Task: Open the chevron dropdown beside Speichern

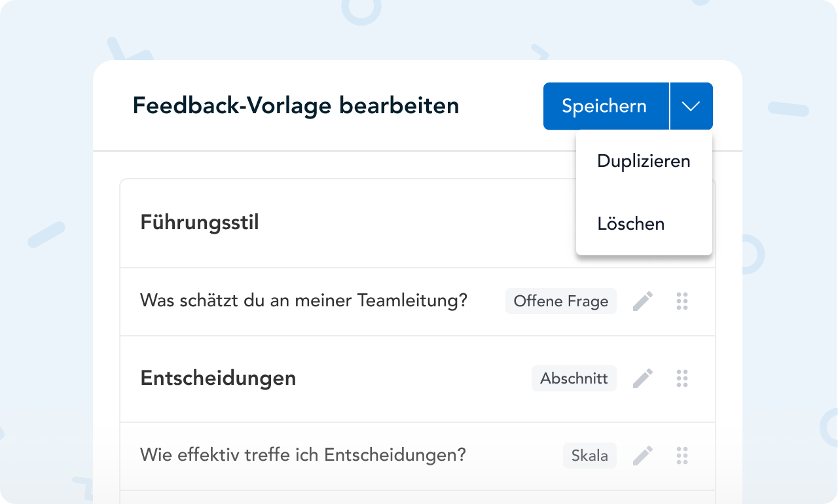Action: [691, 106]
